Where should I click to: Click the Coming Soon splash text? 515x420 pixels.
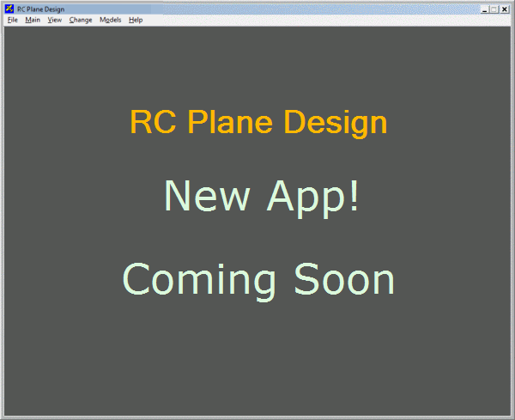coord(258,280)
